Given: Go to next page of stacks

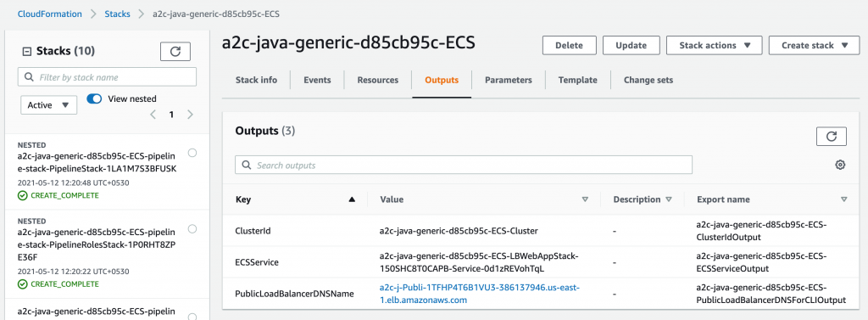Looking at the screenshot, I should (x=190, y=115).
